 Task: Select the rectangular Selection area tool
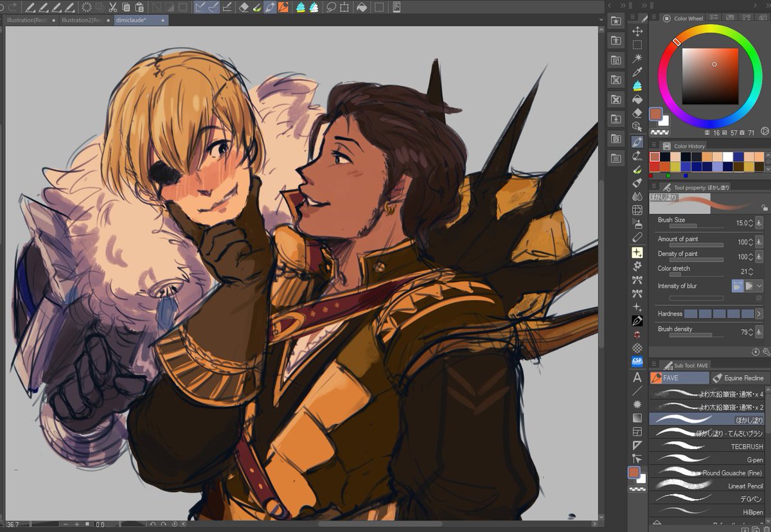(x=637, y=45)
